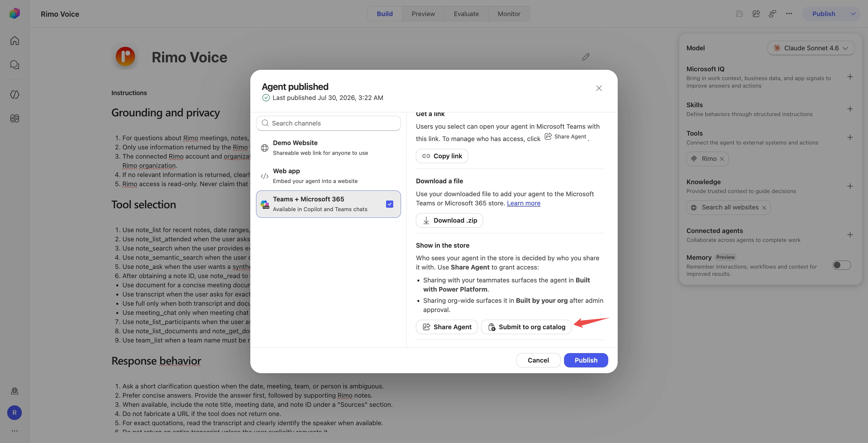
Task: Open the Claude Sonnet 4.6 model dropdown
Action: [811, 48]
